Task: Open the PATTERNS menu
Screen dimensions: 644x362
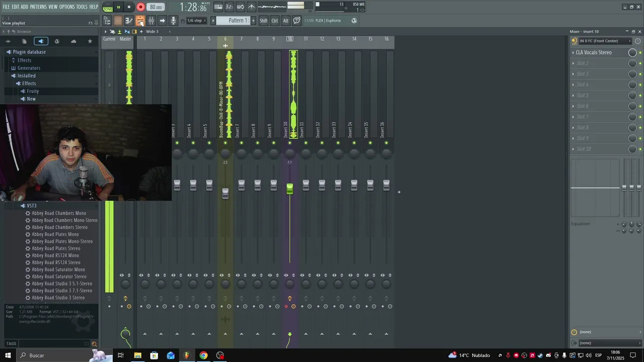Action: (38, 7)
